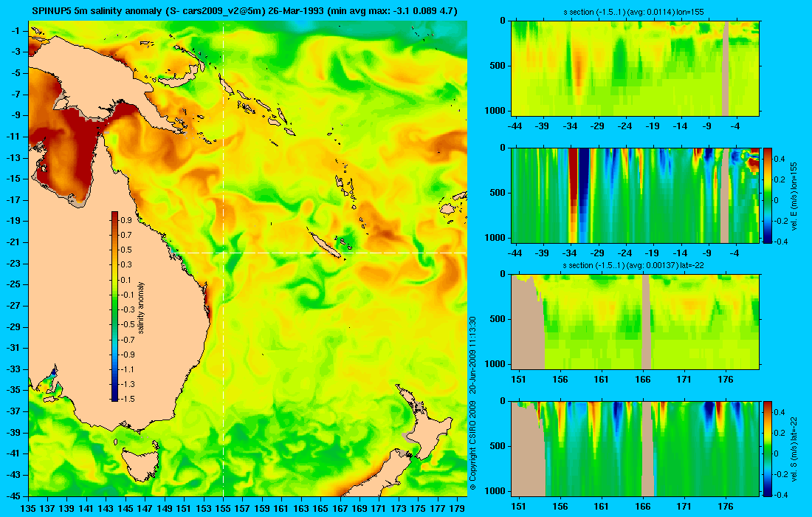Image resolution: width=812 pixels, height=517 pixels.
Task: Click the -34 tick under the top salinity section
Action: [x=570, y=126]
